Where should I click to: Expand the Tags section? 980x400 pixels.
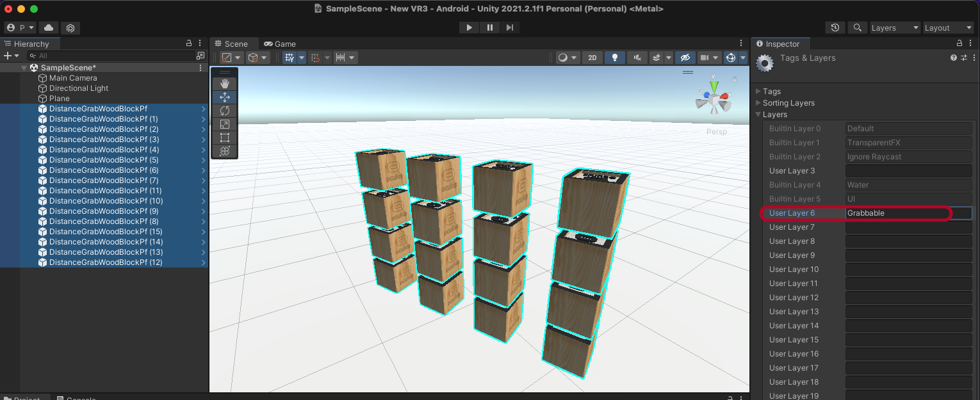(759, 92)
